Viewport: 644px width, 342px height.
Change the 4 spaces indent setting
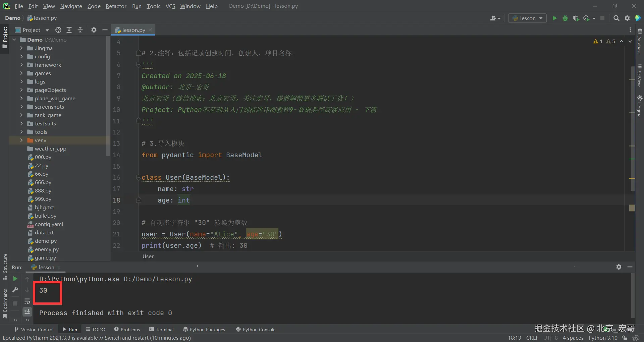pyautogui.click(x=573, y=338)
